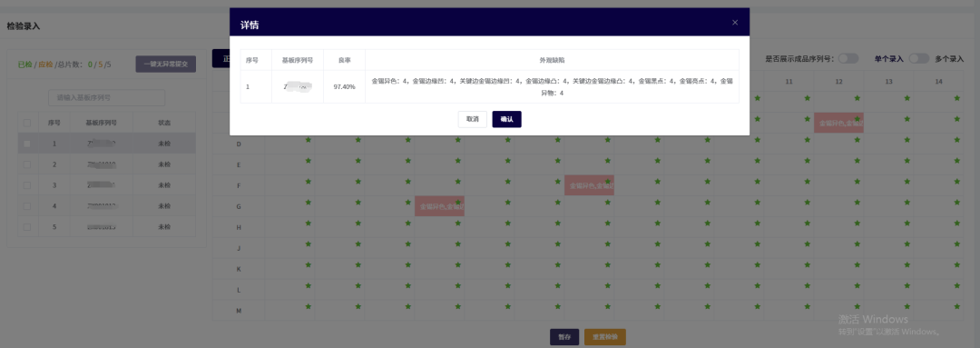Select the red 金锡异色 defect cell in row G
Image resolution: width=980 pixels, height=348 pixels.
439,206
